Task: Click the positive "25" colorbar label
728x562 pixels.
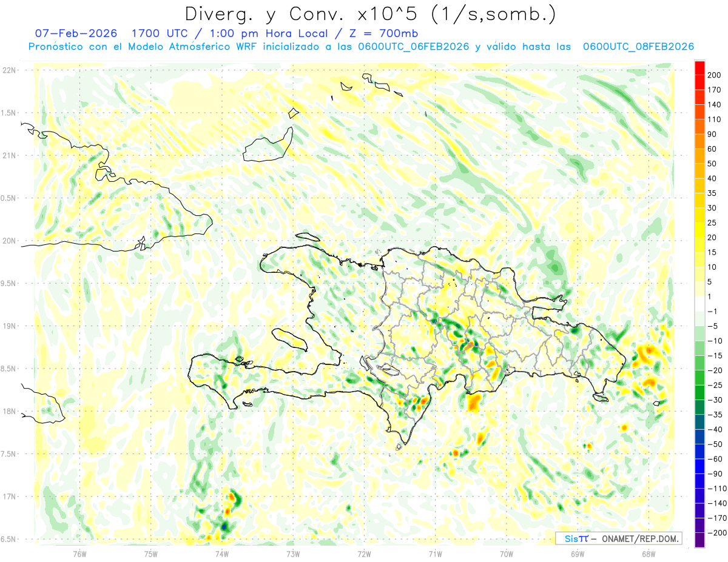Action: pyautogui.click(x=713, y=222)
